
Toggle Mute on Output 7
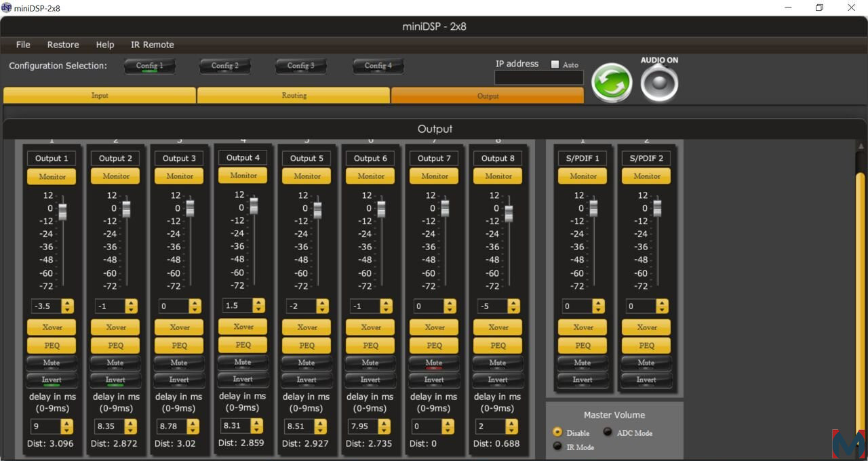coord(435,363)
